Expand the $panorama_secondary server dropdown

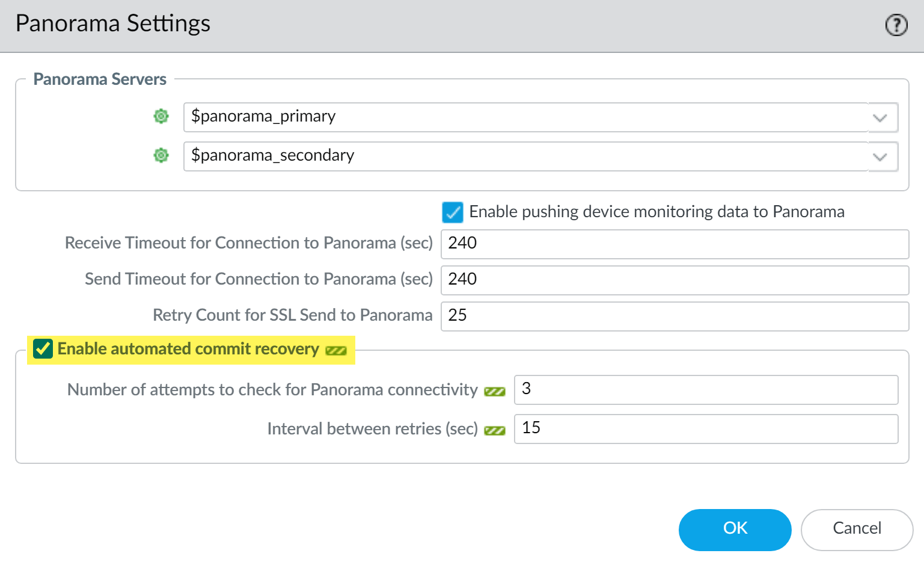[880, 157]
